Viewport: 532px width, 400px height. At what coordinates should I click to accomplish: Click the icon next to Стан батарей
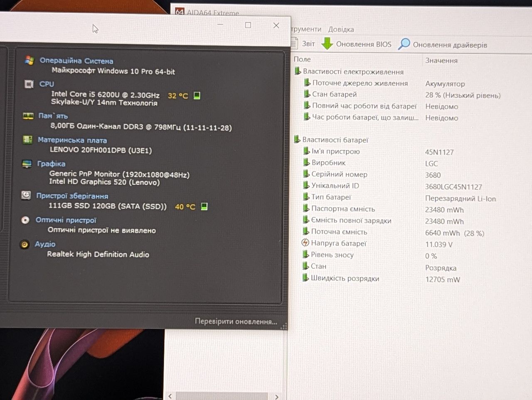tap(307, 94)
